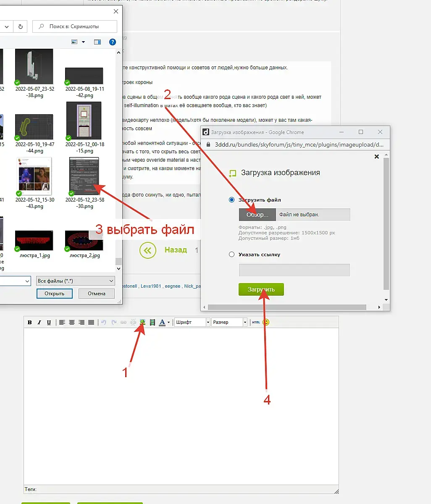This screenshot has height=504, width=431.
Task: Select the 'Загрузить файл' radio option
Action: [231, 200]
